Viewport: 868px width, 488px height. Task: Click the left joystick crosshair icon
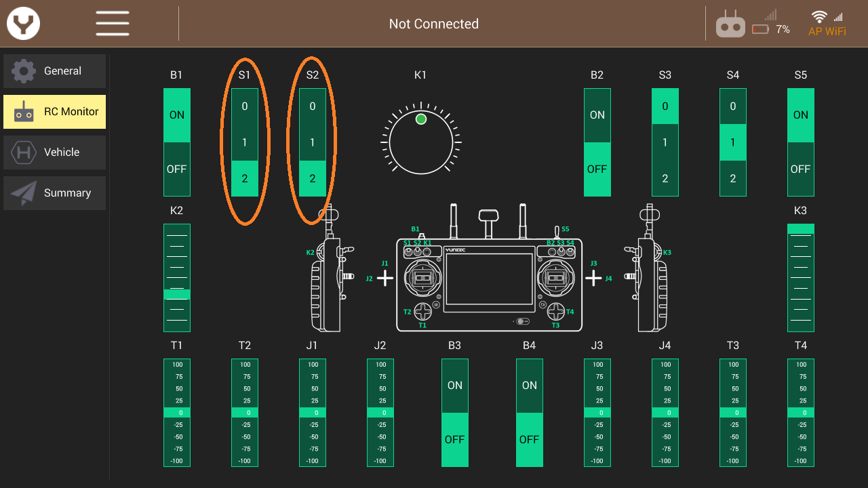click(x=385, y=278)
